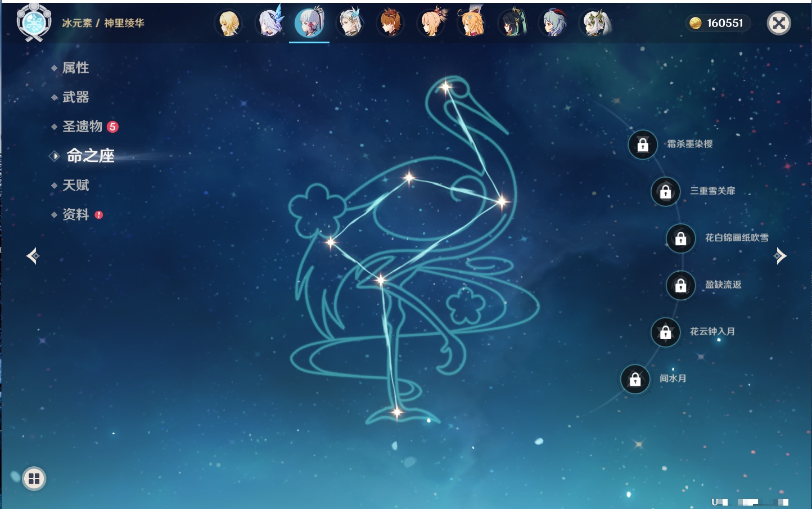This screenshot has width=812, height=509.
Task: Click the Cryo element emblem icon
Action: click(x=34, y=22)
